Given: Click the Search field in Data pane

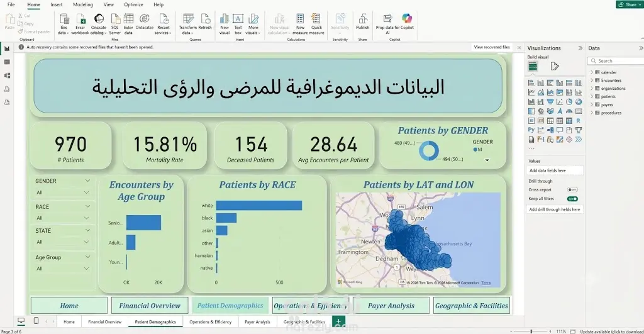Looking at the screenshot, I should [x=616, y=61].
